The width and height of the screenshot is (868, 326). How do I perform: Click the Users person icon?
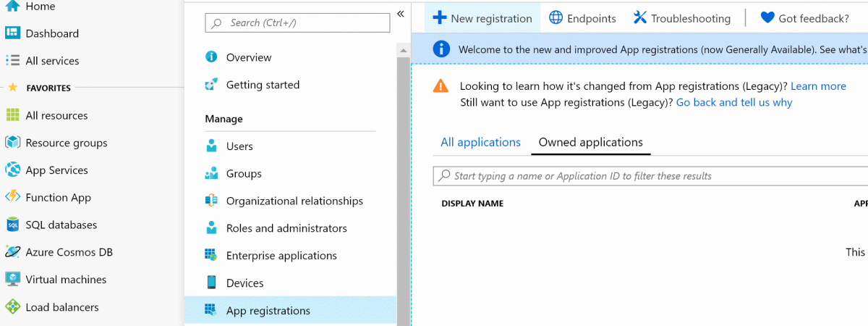tap(211, 146)
